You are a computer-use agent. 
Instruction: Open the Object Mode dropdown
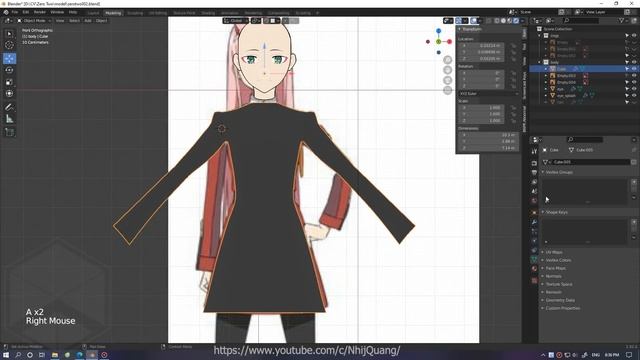tap(34, 20)
